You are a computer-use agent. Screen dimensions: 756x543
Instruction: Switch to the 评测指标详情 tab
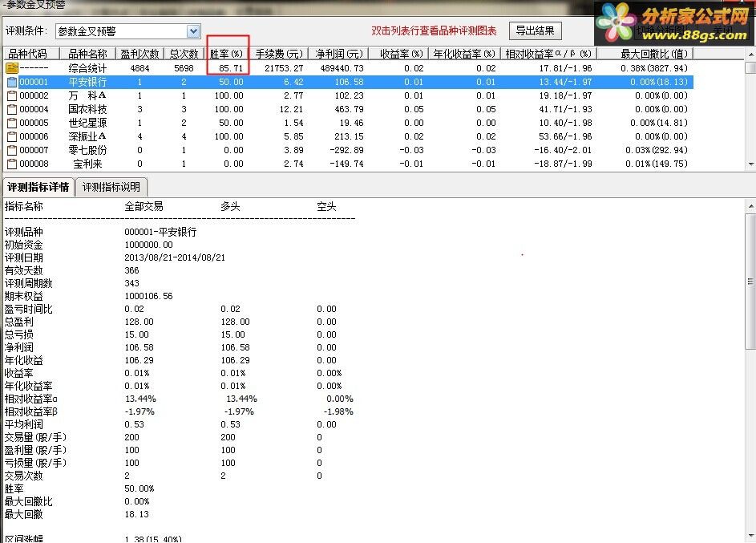(38, 187)
